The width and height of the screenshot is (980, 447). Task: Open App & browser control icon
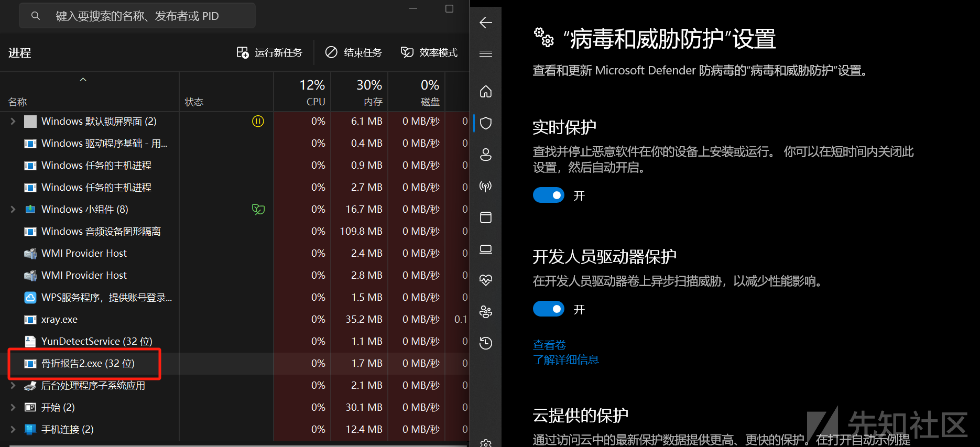[x=486, y=217]
